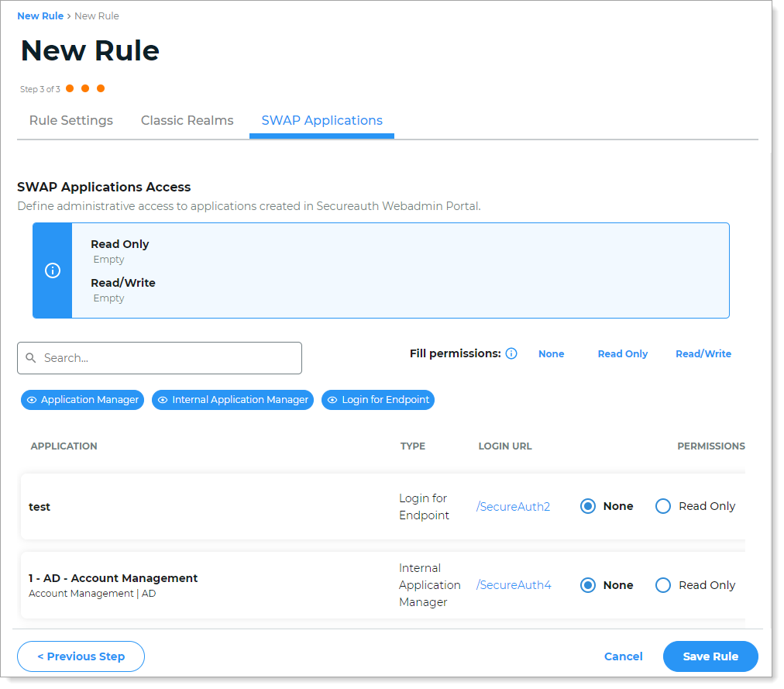Viewport: 784px width, 689px height.
Task: Click the info icon in the blue banner
Action: tap(52, 270)
